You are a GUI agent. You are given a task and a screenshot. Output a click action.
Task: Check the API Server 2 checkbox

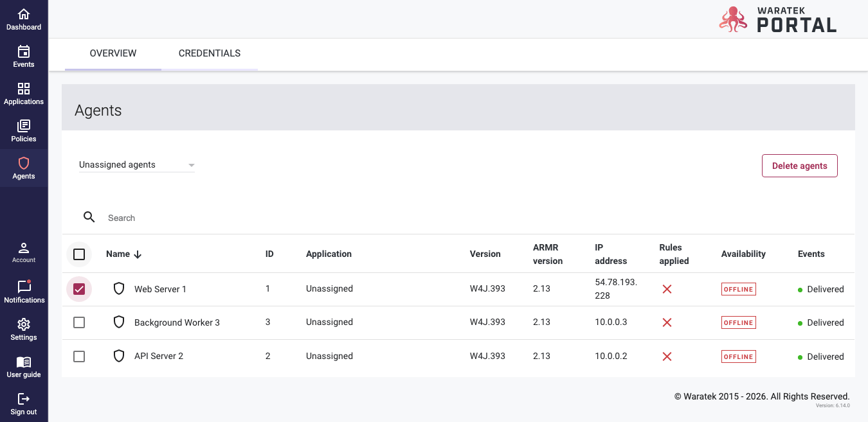[x=79, y=356]
